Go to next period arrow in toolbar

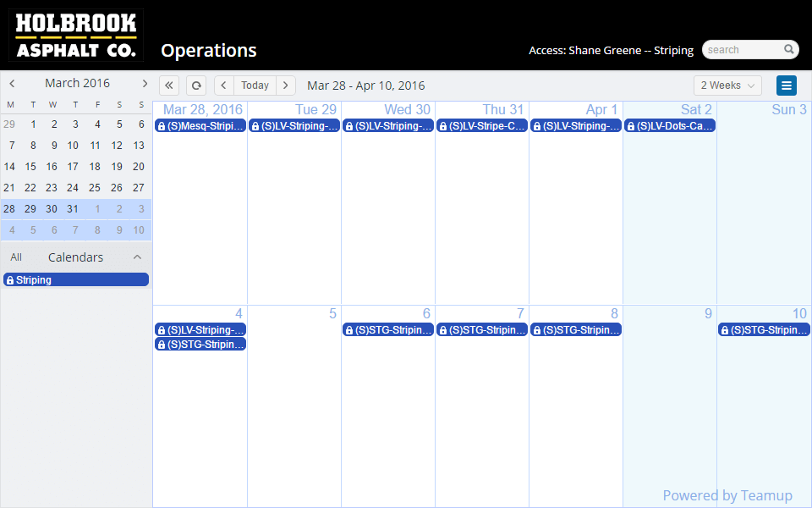286,86
